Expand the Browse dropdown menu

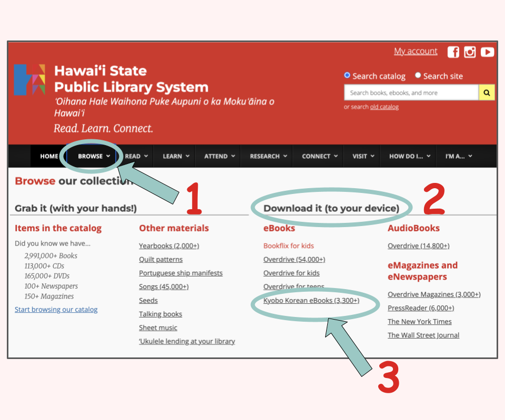94,156
